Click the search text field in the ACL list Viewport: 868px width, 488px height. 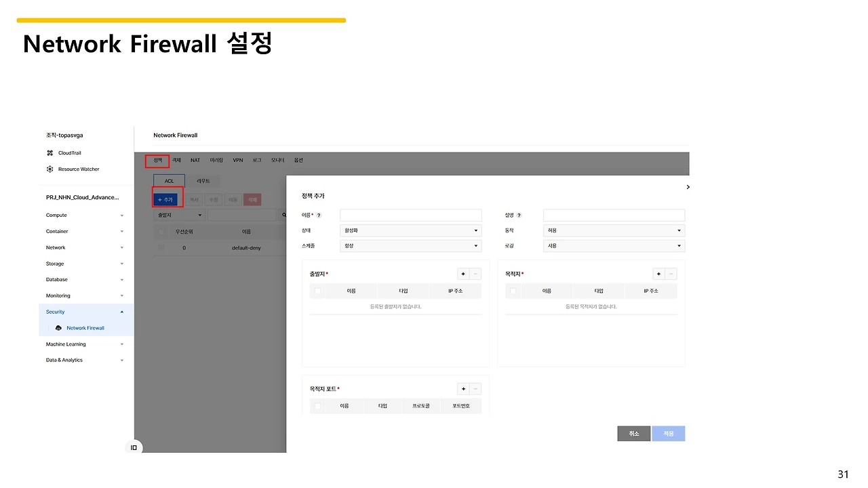pyautogui.click(x=243, y=216)
